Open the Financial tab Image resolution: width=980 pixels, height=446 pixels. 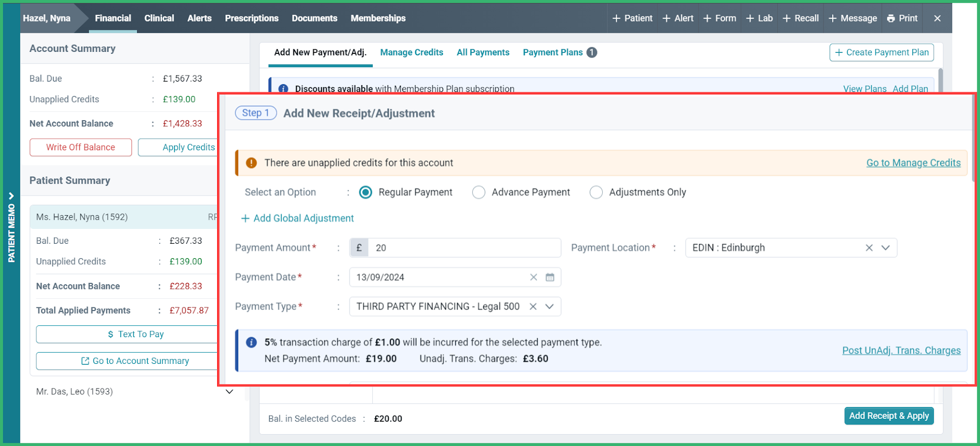tap(113, 18)
